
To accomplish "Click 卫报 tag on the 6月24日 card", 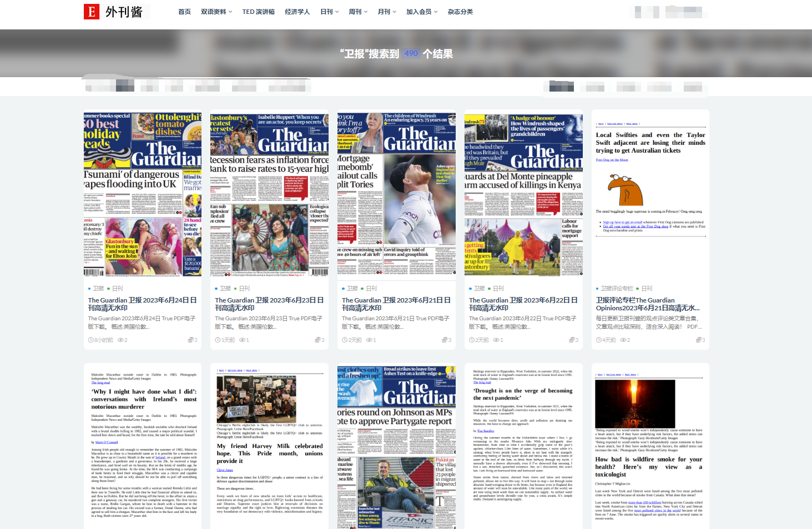I will (x=99, y=289).
